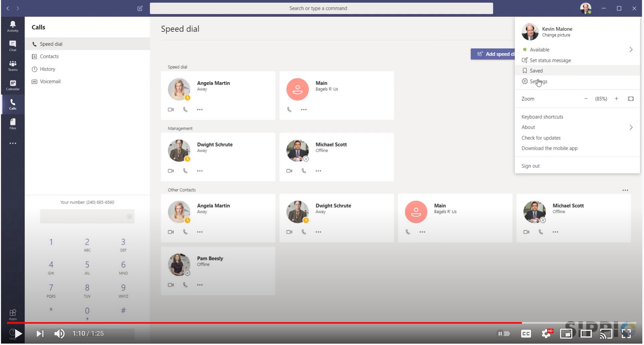The width and height of the screenshot is (644, 345).
Task: Go to the Teams section
Action: click(x=13, y=66)
